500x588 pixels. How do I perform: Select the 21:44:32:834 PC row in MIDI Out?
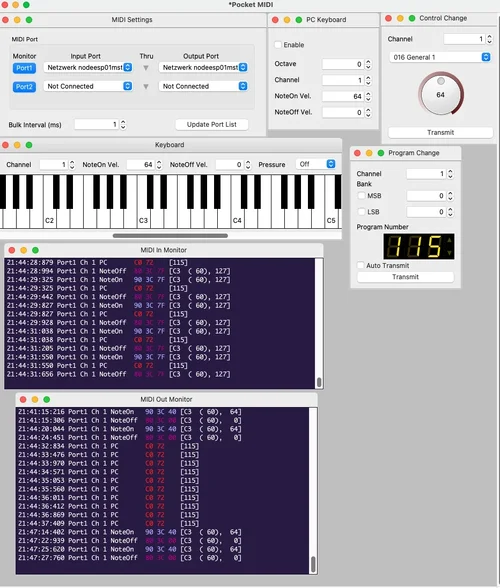[163, 446]
